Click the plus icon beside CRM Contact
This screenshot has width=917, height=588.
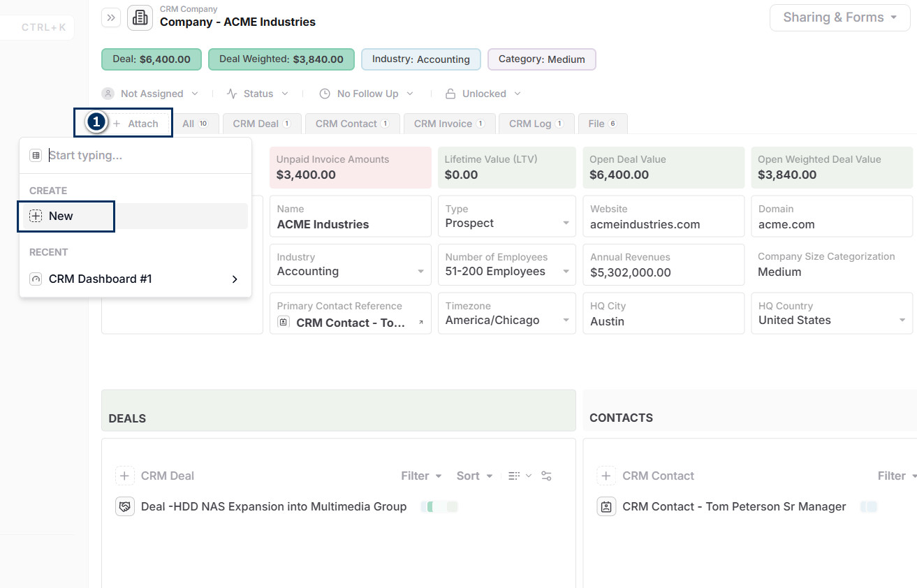pos(606,476)
